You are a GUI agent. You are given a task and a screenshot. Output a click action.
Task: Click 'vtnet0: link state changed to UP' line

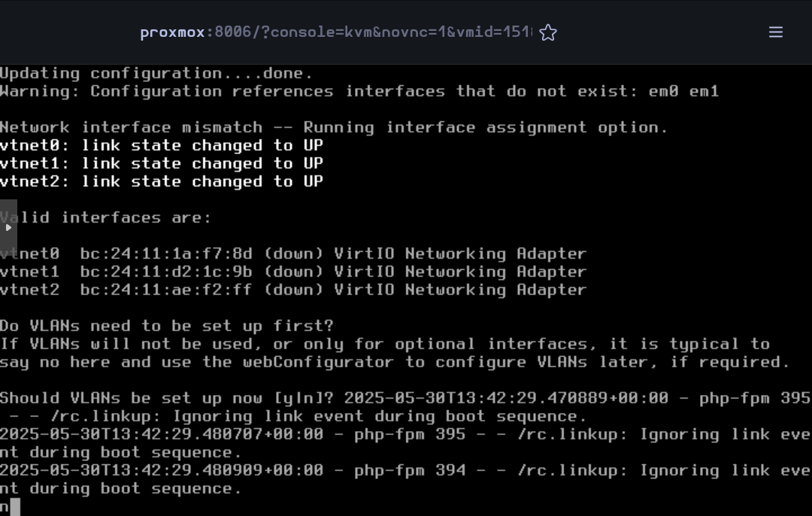[x=162, y=146]
